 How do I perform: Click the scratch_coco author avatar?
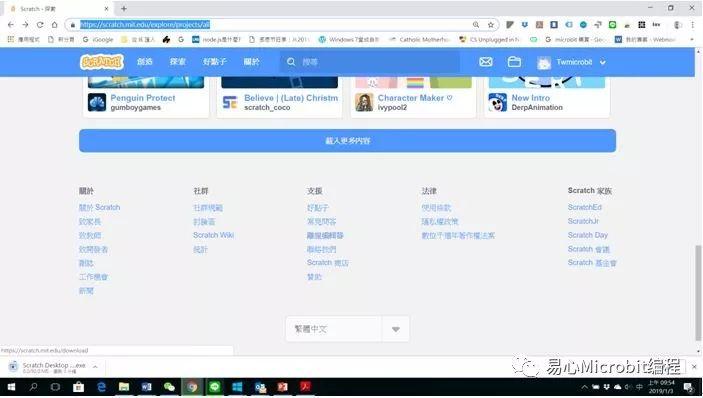[x=230, y=102]
